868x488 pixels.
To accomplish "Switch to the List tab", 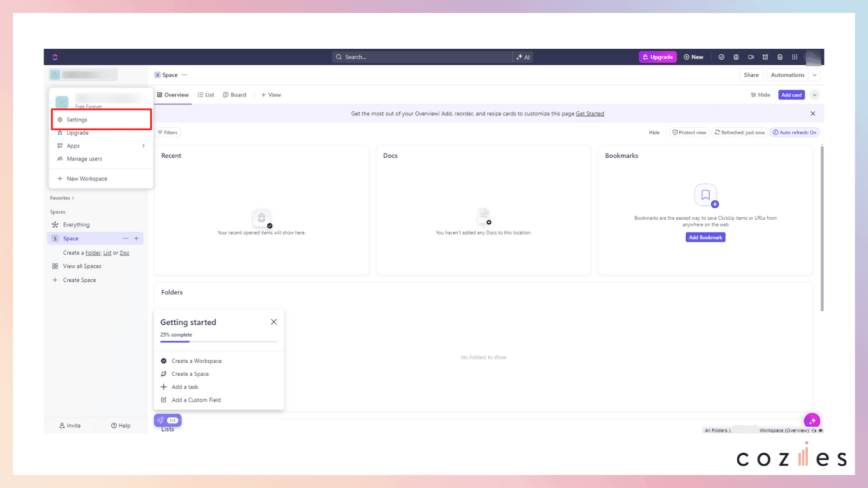I will tap(206, 95).
